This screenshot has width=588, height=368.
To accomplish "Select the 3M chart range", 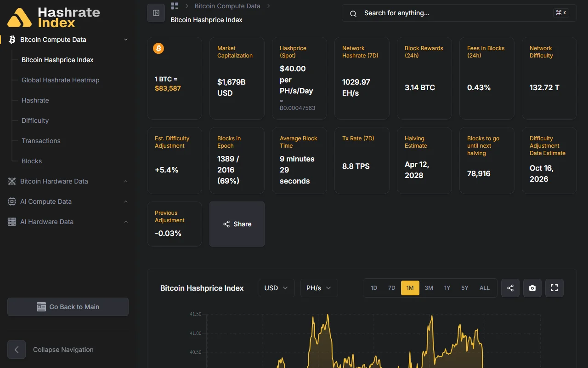I will coord(429,288).
